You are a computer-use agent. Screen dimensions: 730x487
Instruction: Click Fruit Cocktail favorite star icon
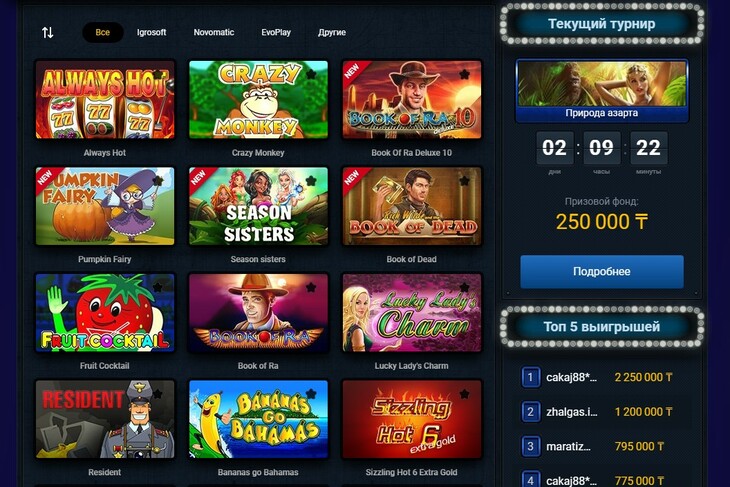click(x=158, y=287)
